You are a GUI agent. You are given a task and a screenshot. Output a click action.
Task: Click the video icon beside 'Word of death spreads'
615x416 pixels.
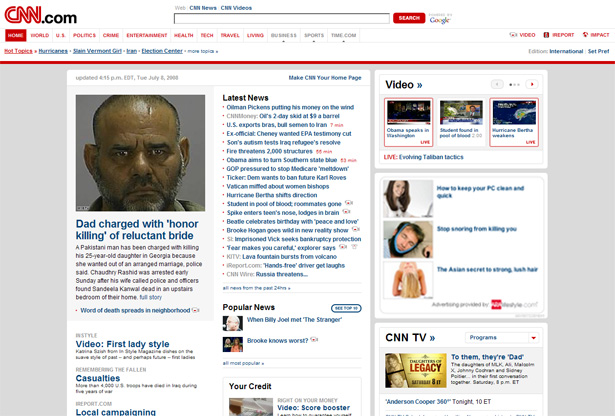point(195,310)
